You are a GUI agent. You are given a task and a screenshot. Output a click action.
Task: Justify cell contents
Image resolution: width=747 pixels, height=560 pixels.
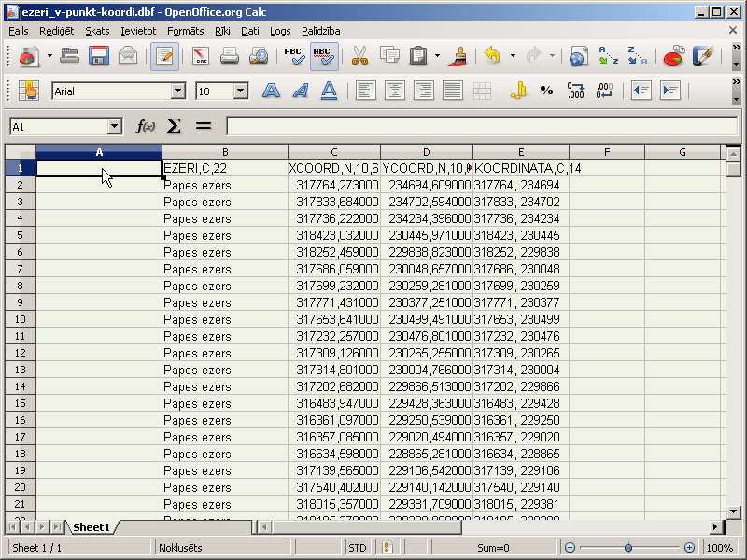(x=453, y=91)
